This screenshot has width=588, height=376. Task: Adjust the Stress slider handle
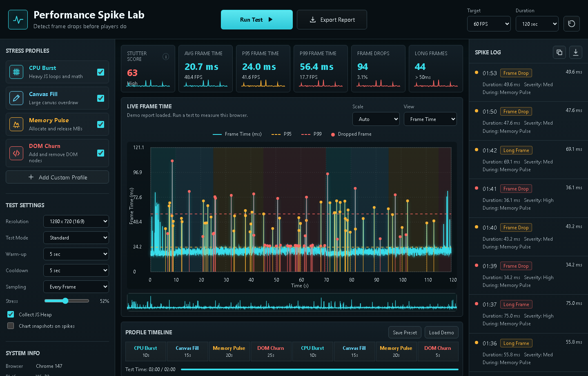[65, 301]
